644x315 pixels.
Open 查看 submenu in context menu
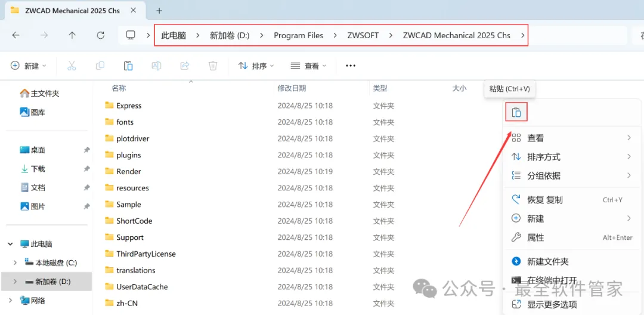click(572, 138)
